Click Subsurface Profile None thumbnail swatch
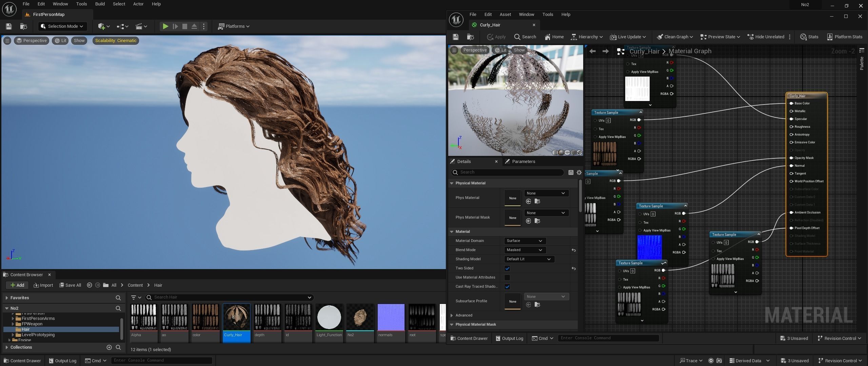The height and width of the screenshot is (366, 868). (x=512, y=301)
